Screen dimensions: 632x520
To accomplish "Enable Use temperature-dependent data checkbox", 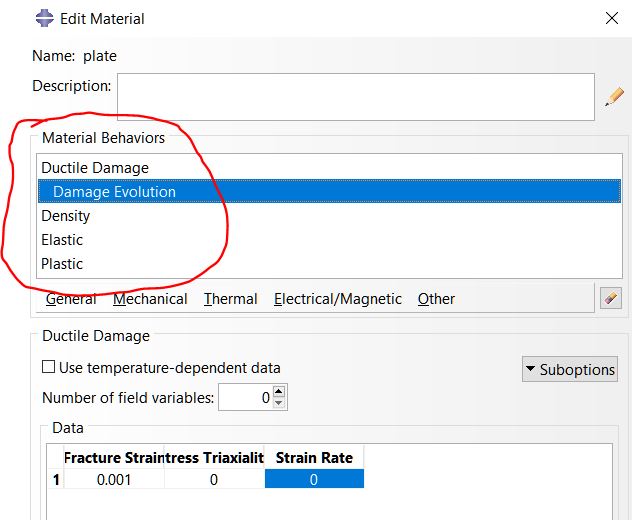I will click(49, 367).
